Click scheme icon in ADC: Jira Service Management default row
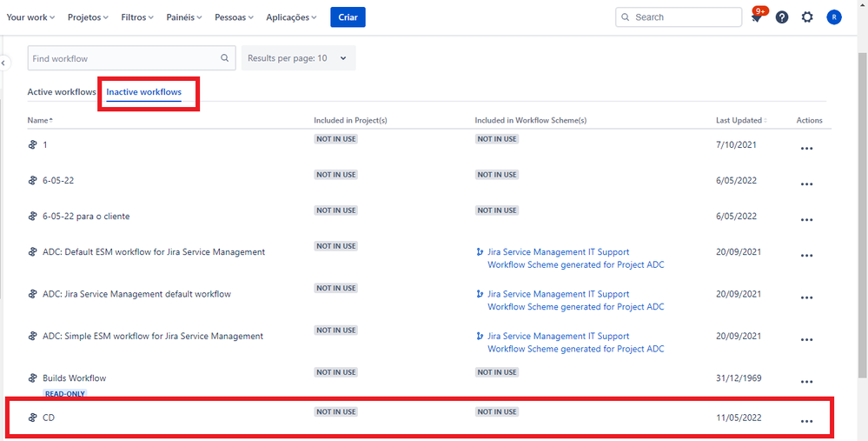 (480, 294)
